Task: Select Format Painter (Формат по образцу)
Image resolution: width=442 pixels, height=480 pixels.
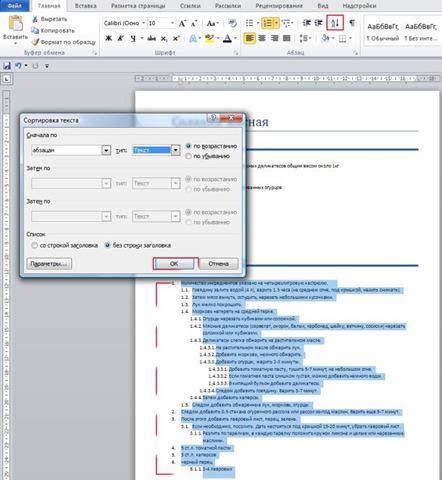Action: (x=64, y=42)
